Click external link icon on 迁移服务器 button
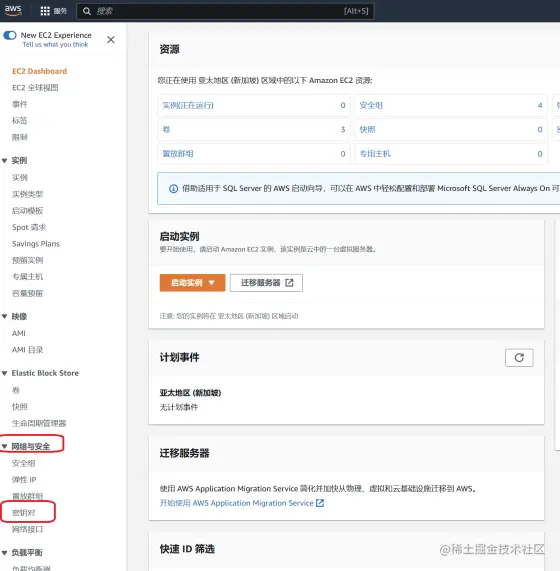The image size is (560, 571). (x=289, y=283)
